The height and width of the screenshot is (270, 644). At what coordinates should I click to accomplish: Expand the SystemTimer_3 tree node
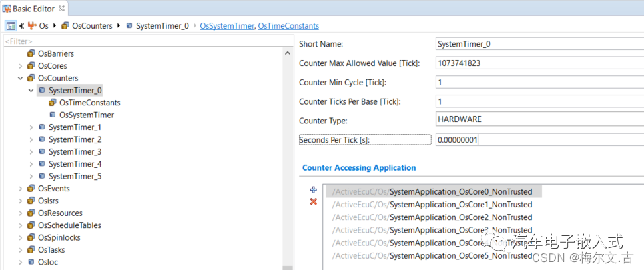[x=31, y=152]
